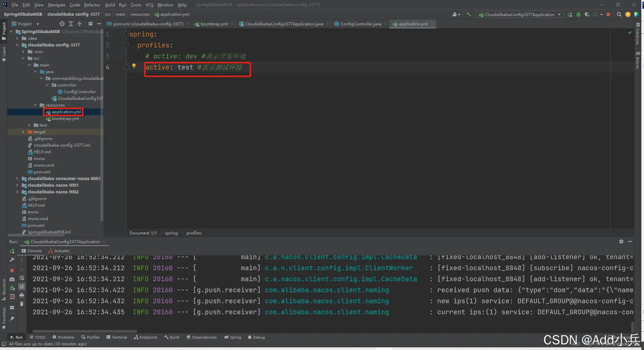644x350 pixels.
Task: Open the Problems tool window
Action: (63, 337)
